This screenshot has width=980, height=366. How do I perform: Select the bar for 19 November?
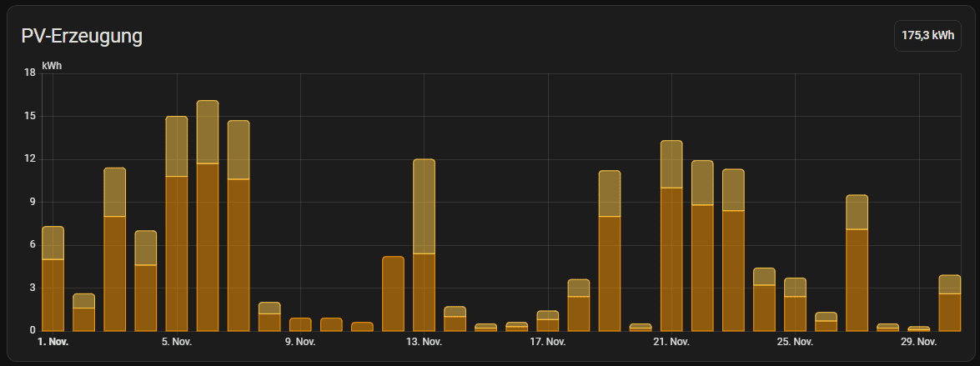[x=610, y=250]
